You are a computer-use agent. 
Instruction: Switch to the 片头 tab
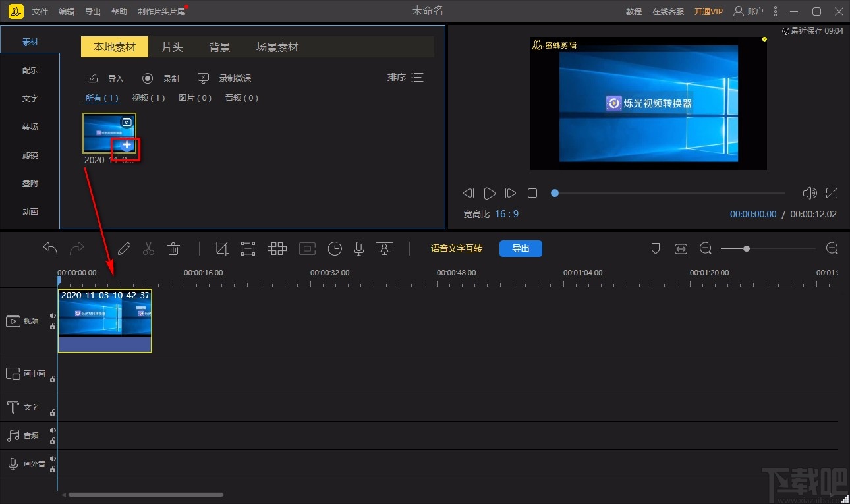[x=172, y=47]
